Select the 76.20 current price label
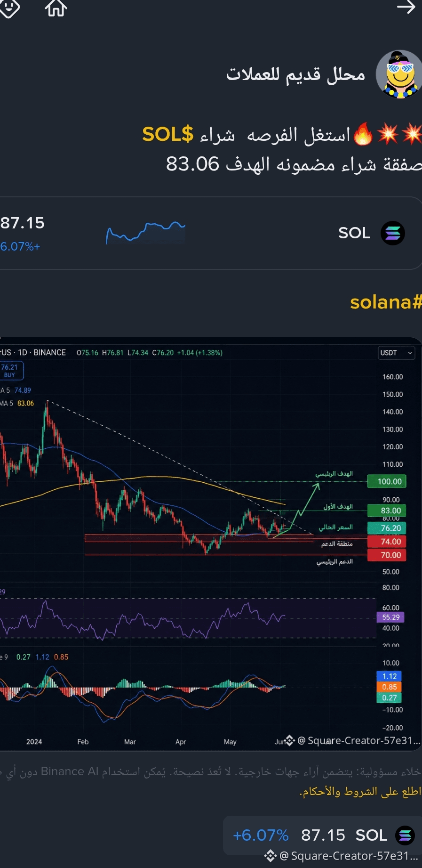 (386, 528)
